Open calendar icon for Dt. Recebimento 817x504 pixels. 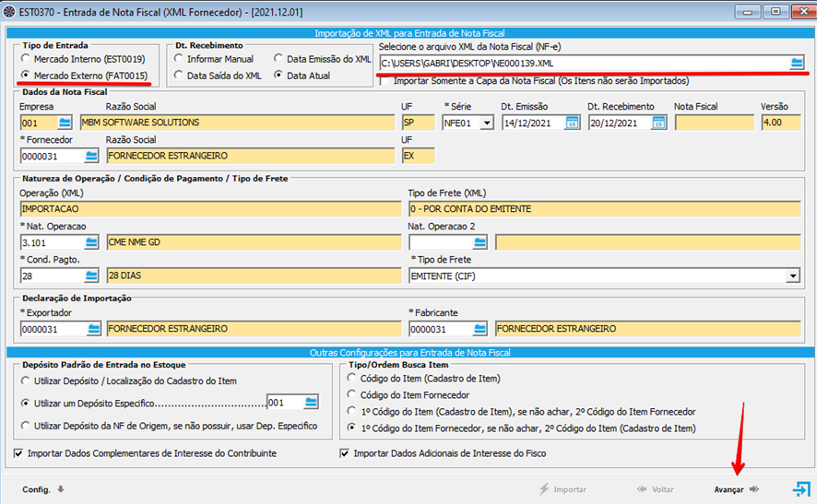coord(658,123)
